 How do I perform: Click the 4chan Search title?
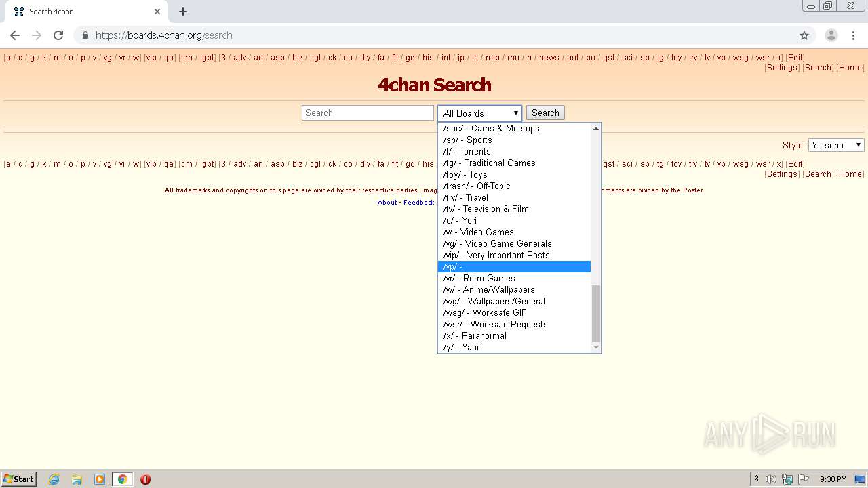[x=434, y=85]
